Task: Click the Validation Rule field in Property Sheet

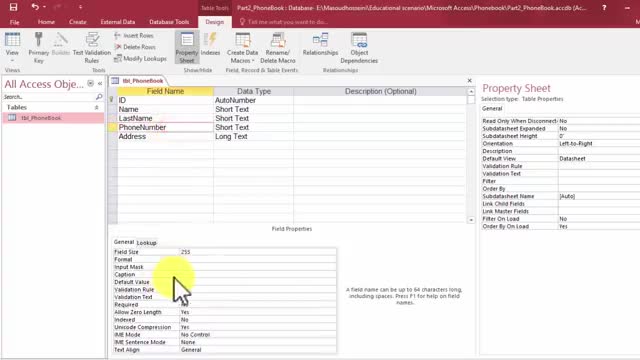Action: coord(599,166)
